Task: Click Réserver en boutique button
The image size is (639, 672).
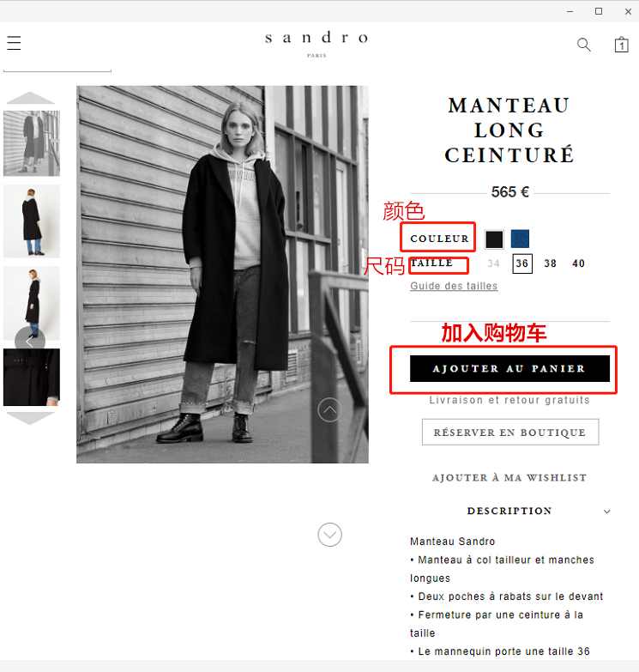Action: [x=510, y=432]
